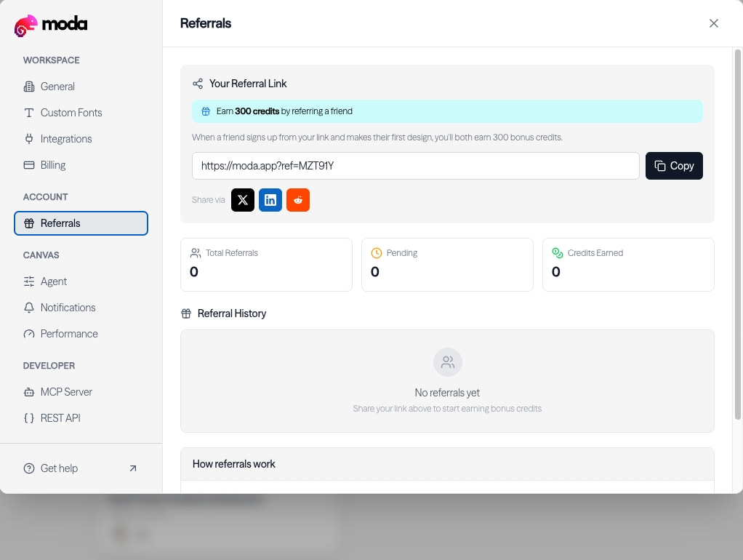Copy the referral link
Screen dimensions: 743x560
point(674,166)
